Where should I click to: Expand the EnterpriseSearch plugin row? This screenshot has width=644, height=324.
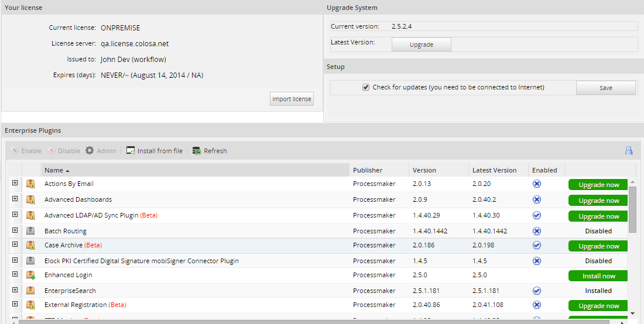coord(15,290)
